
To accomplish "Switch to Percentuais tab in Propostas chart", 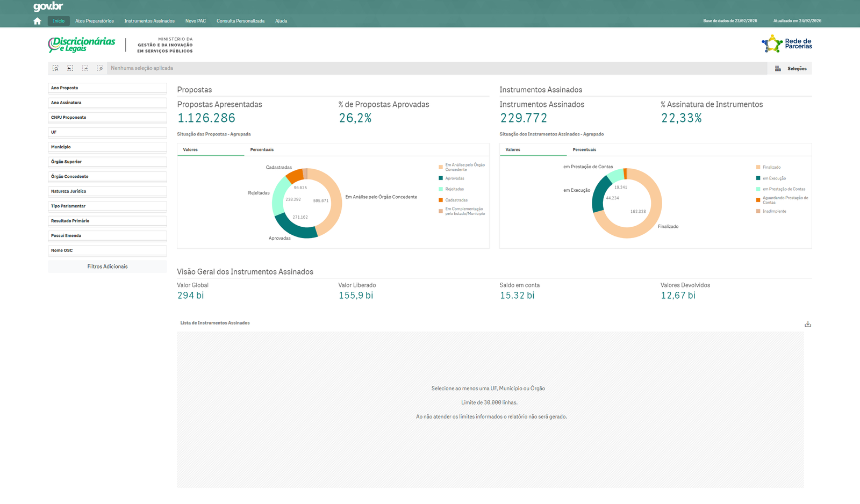I will (x=262, y=150).
